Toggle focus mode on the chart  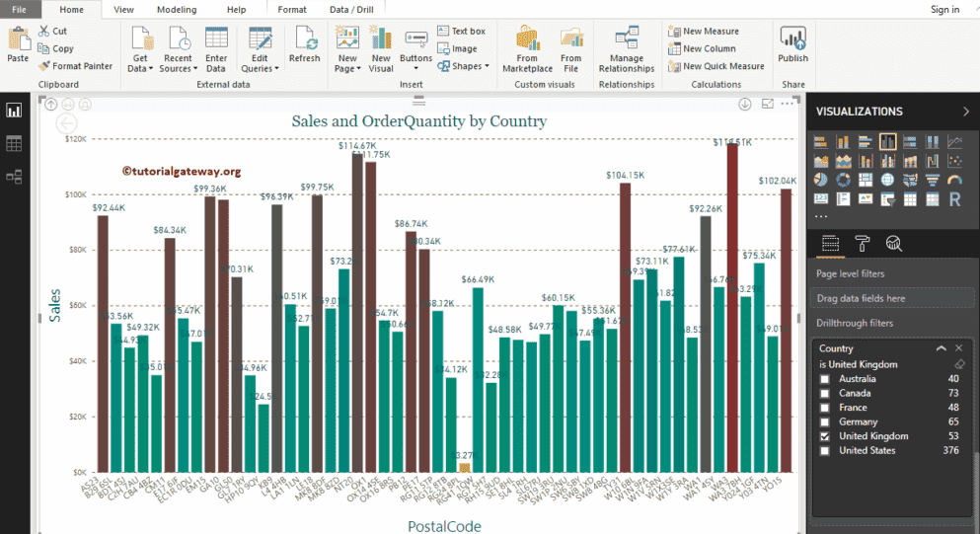(769, 104)
